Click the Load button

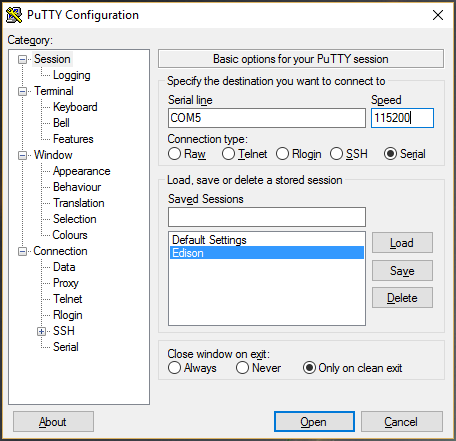coord(402,243)
